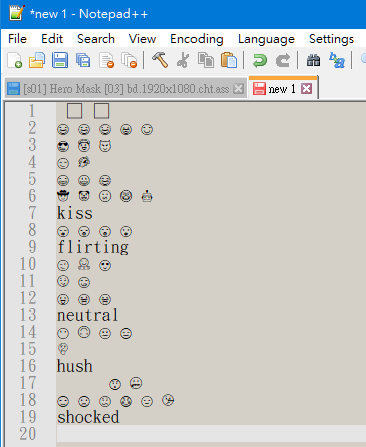Open the View menu
This screenshot has width=366, height=447.
coord(142,39)
